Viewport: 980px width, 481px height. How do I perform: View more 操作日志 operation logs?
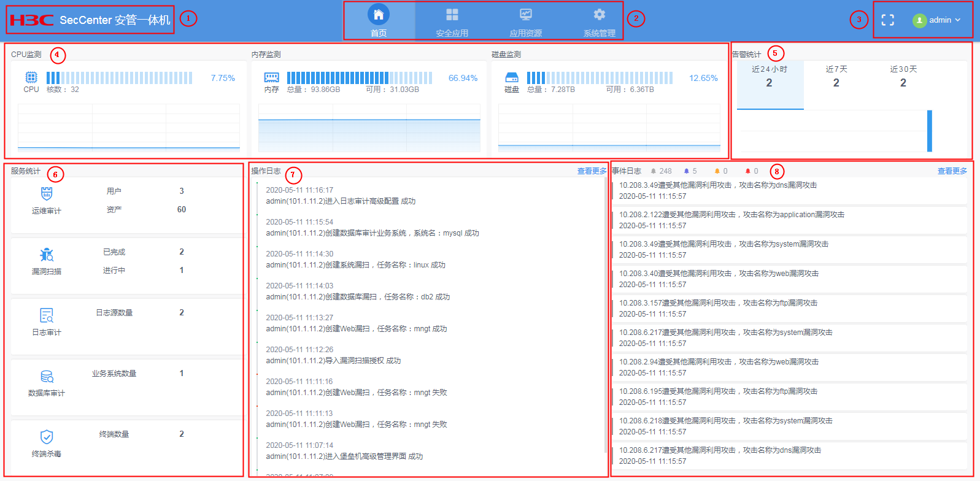(592, 171)
